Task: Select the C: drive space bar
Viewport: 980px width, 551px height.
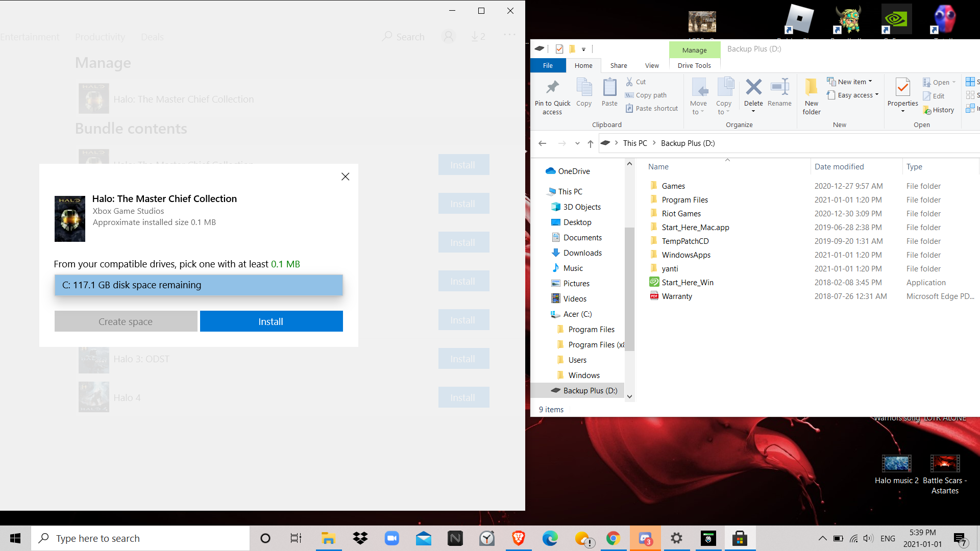Action: tap(199, 285)
